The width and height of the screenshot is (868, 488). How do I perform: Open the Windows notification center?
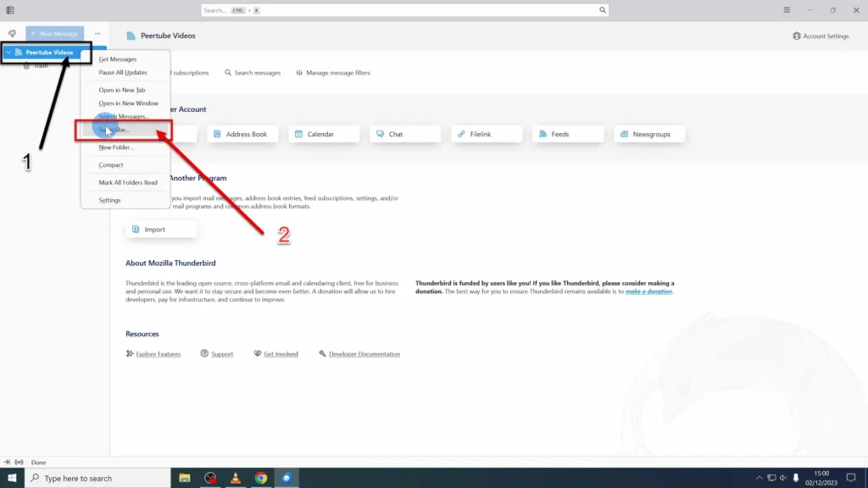[851, 478]
